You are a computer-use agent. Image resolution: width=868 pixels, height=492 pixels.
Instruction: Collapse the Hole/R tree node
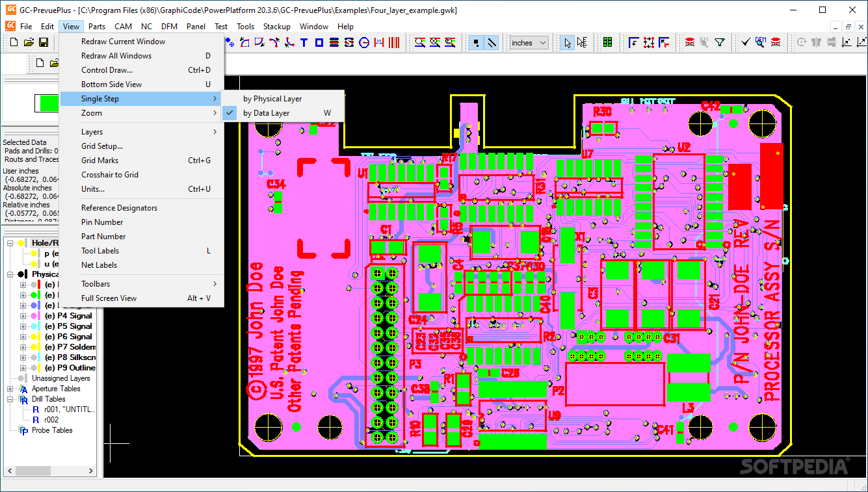[x=10, y=243]
